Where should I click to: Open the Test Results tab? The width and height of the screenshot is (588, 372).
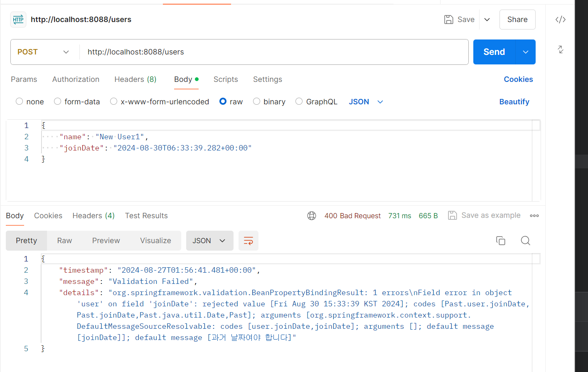coord(146,216)
